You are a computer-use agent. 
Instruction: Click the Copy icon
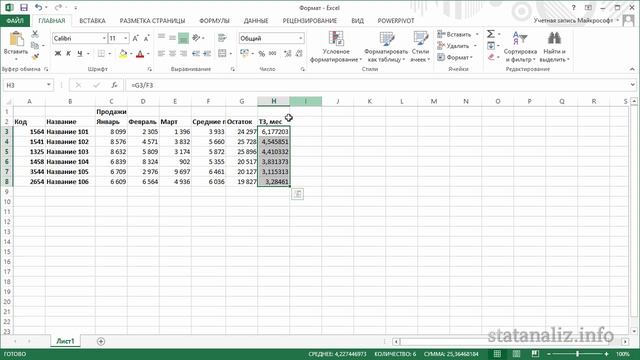(35, 45)
